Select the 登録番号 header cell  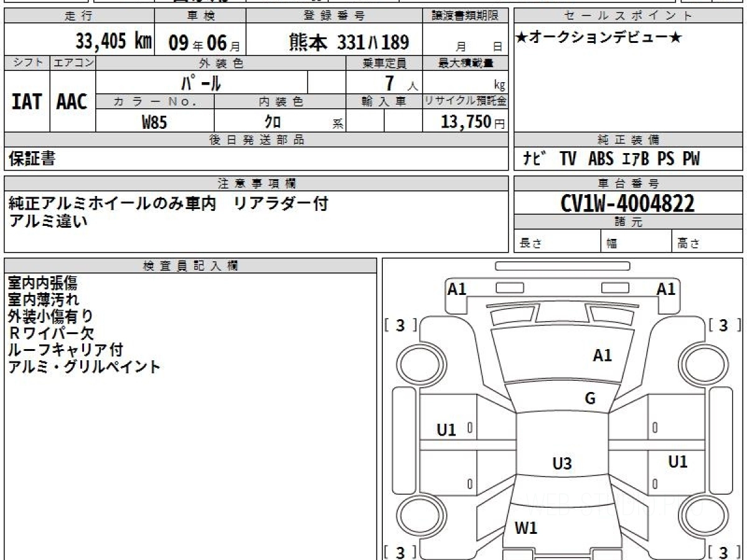(335, 16)
